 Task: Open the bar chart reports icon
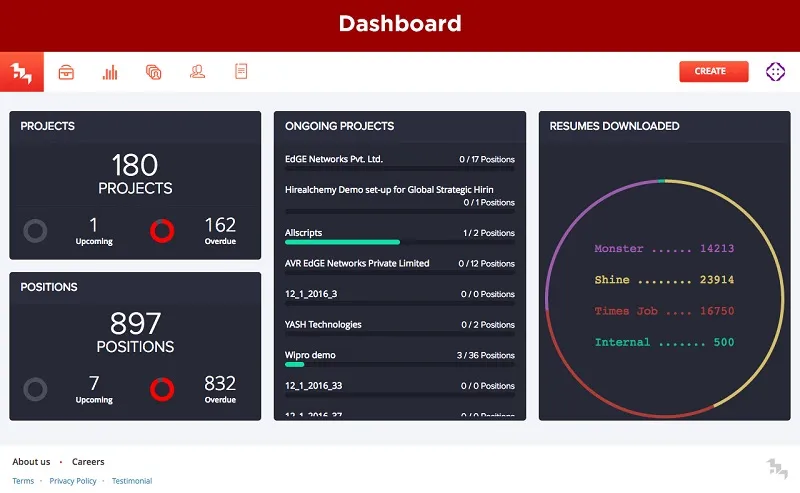[x=110, y=72]
